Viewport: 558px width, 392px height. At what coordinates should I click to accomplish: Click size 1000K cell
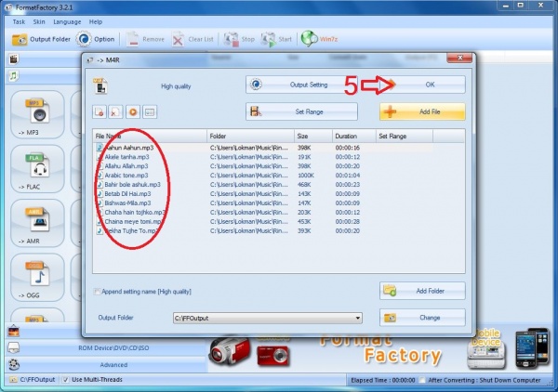click(306, 176)
